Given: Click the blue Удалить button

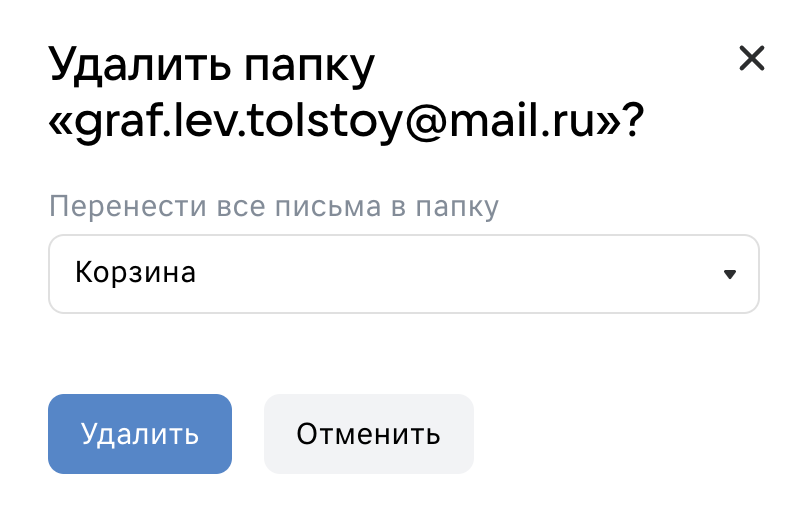Looking at the screenshot, I should [x=140, y=434].
